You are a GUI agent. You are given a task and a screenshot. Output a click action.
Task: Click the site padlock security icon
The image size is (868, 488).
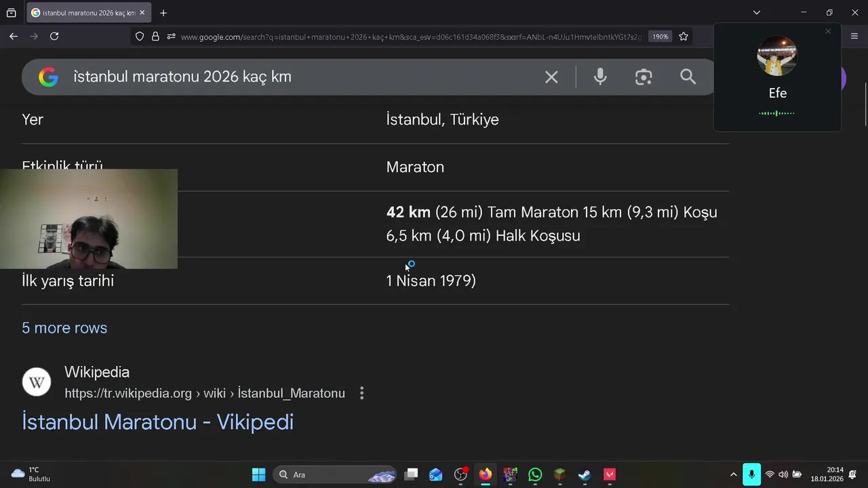click(155, 37)
